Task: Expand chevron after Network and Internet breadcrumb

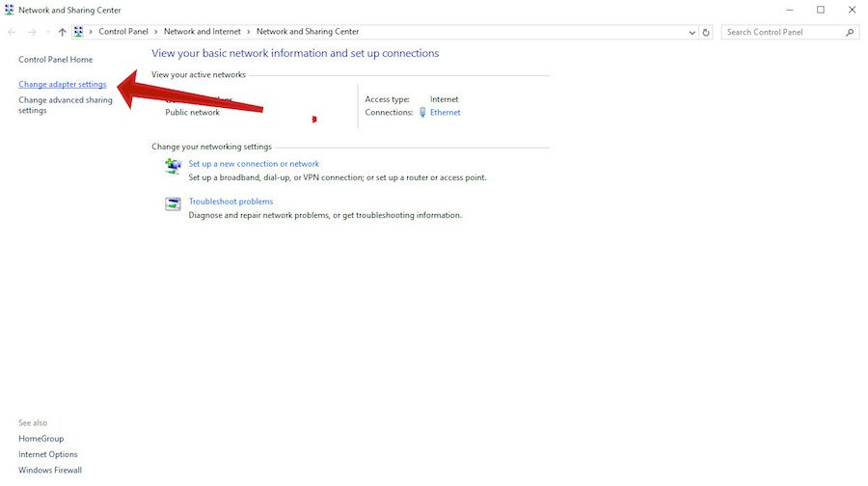Action: 249,32
